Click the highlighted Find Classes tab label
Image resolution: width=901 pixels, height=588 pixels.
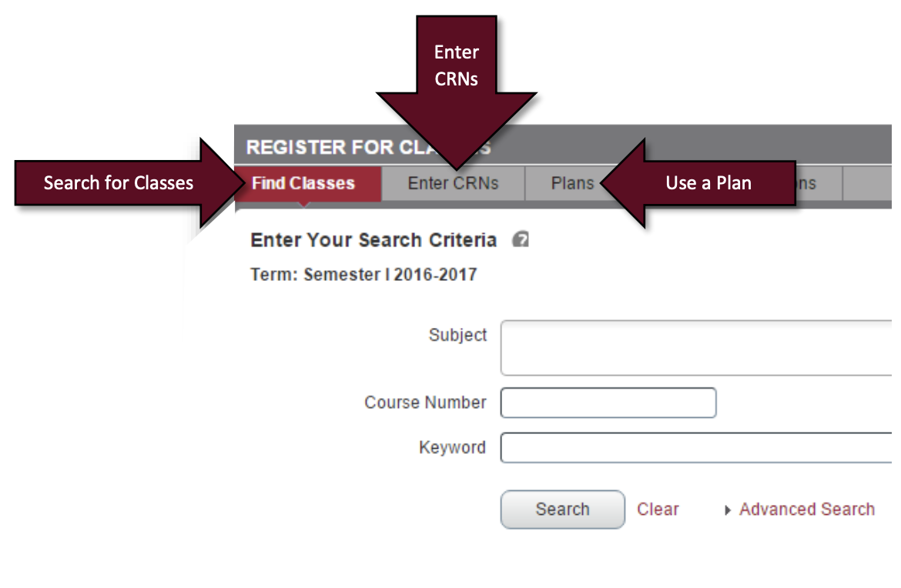303,183
